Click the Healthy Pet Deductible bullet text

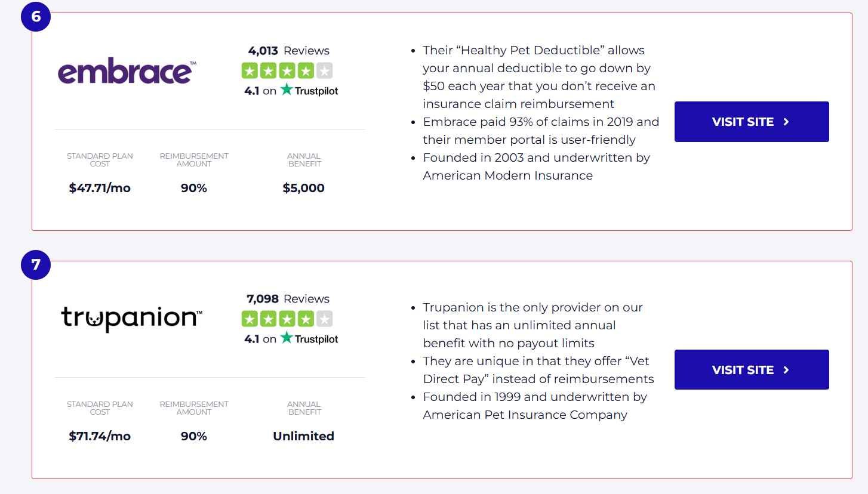coord(539,77)
